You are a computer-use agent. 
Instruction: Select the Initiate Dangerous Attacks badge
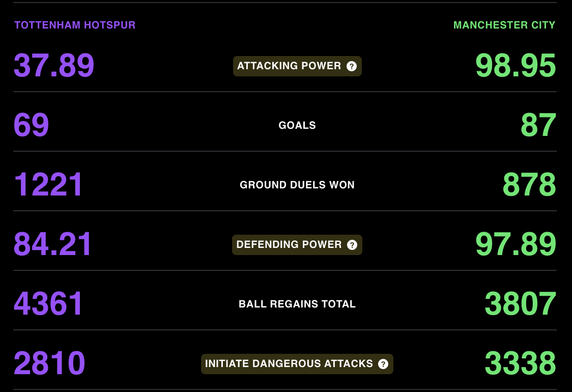click(297, 364)
